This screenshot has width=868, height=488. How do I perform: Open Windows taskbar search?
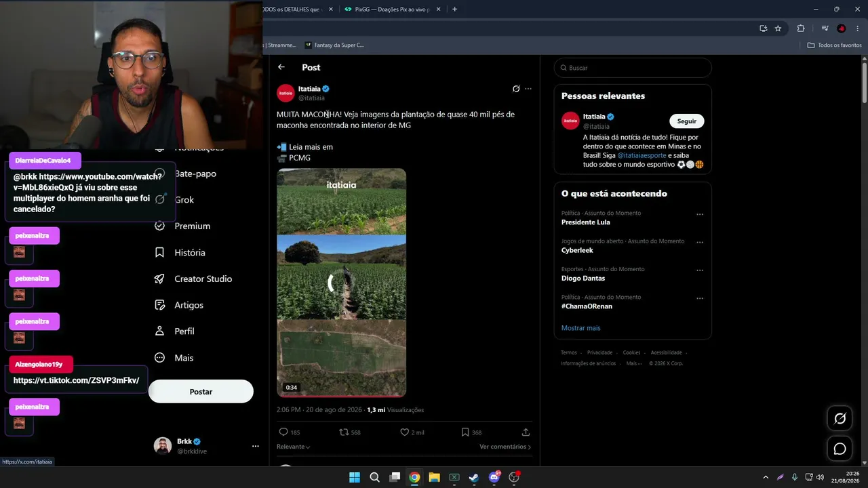(x=374, y=477)
